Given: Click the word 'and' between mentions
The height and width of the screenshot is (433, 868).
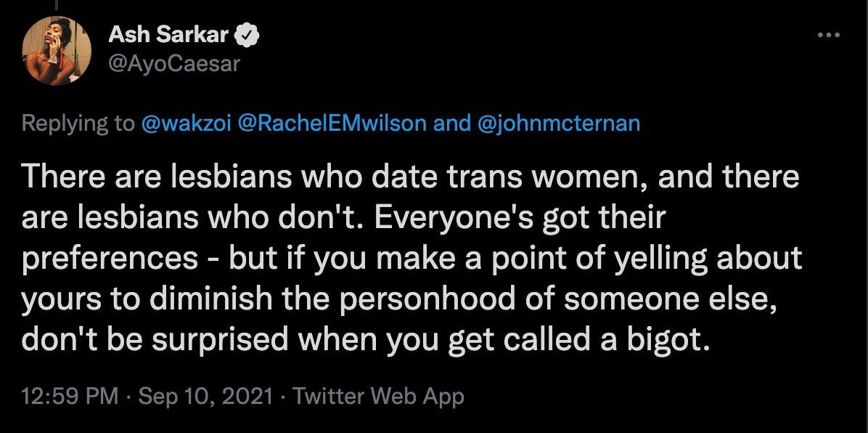Looking at the screenshot, I should pyautogui.click(x=451, y=123).
